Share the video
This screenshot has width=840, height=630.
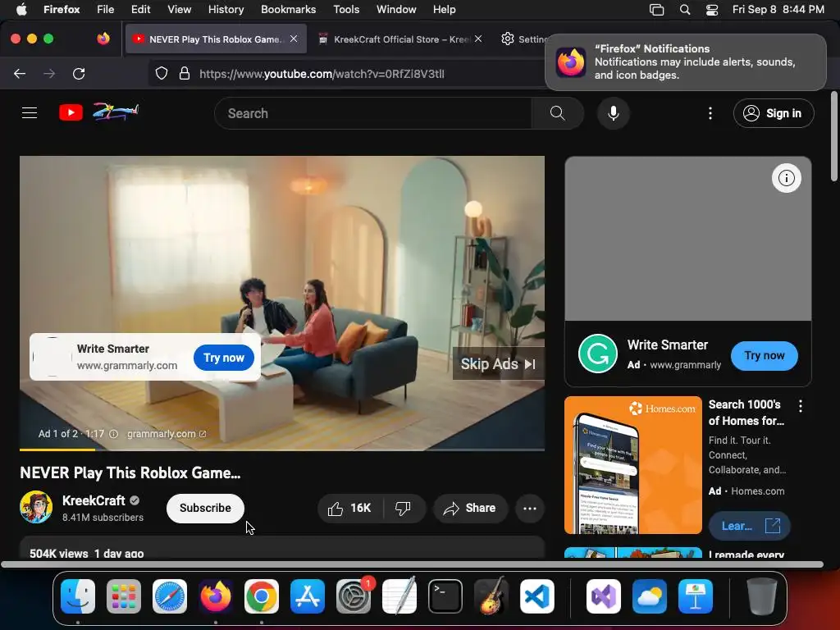[x=469, y=508]
